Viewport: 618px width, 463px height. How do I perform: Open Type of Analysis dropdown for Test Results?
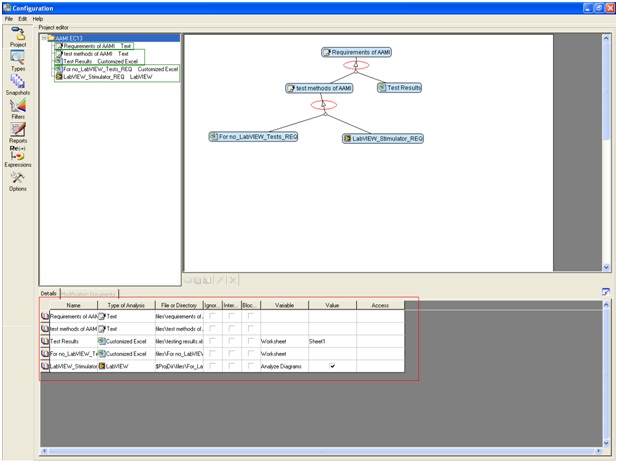[125, 341]
